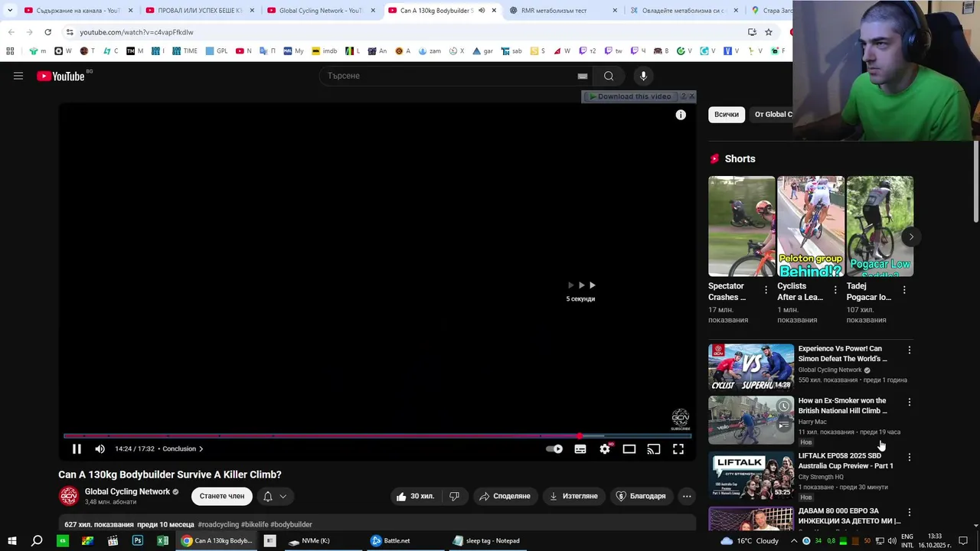Click 'Споделяне' share button
980x551 pixels.
505,496
